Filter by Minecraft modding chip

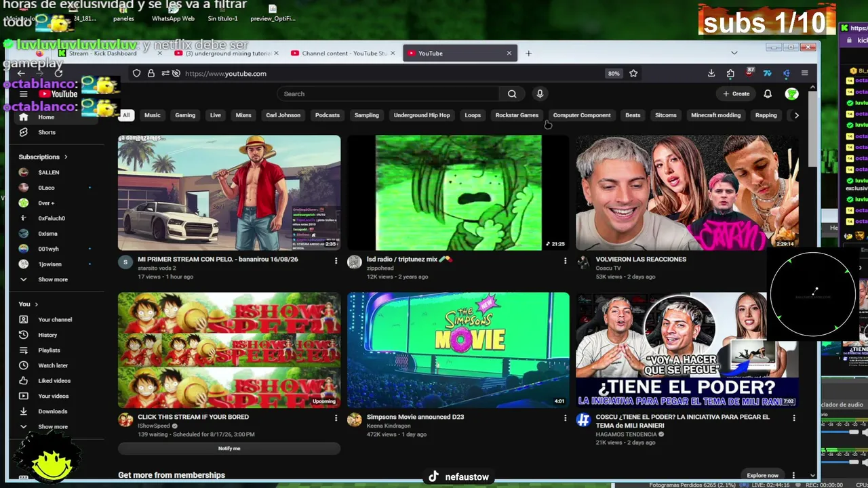click(x=715, y=115)
